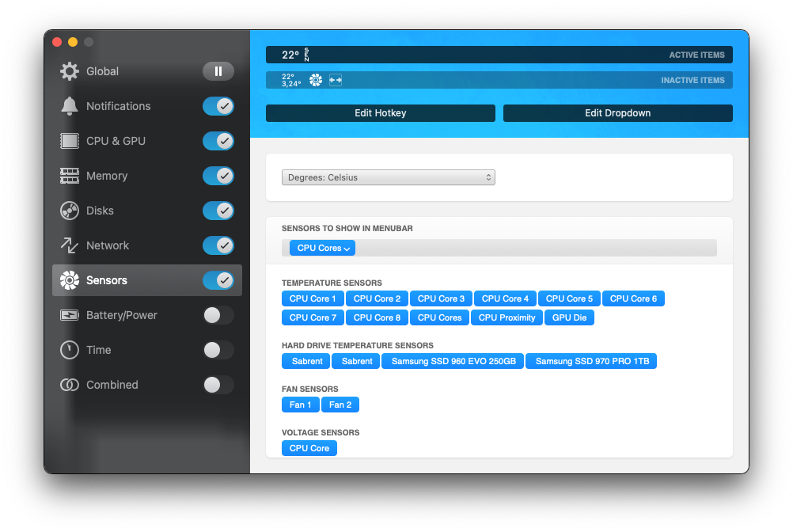Viewport: 793px width, 532px height.
Task: Click the Battery/Power icon
Action: pyautogui.click(x=70, y=316)
